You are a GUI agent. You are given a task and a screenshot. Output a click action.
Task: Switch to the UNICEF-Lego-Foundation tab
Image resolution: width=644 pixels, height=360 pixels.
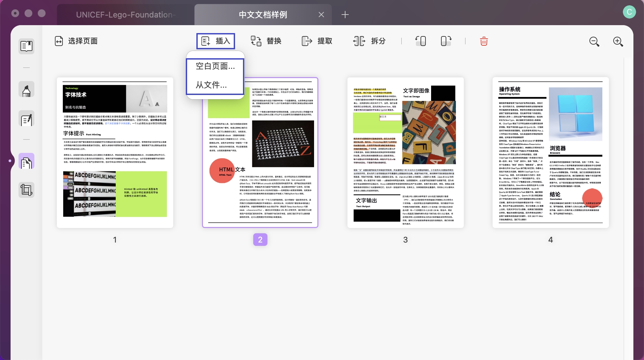pyautogui.click(x=126, y=15)
